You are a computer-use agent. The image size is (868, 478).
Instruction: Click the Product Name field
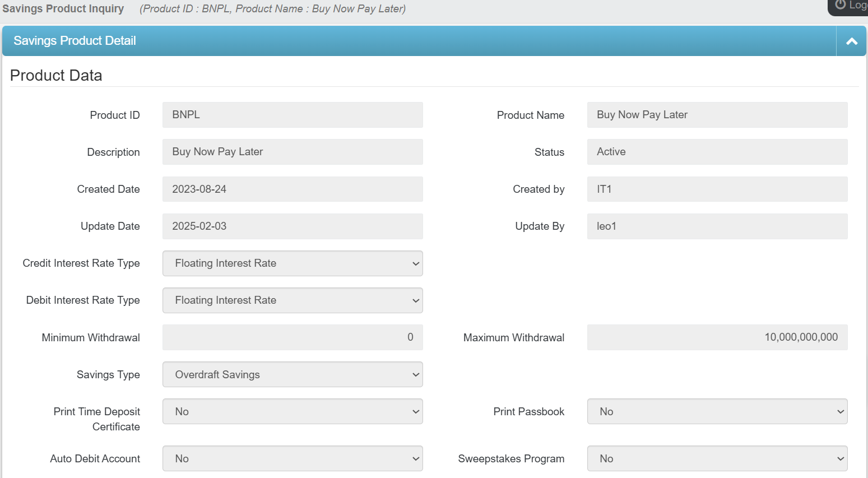pyautogui.click(x=717, y=115)
